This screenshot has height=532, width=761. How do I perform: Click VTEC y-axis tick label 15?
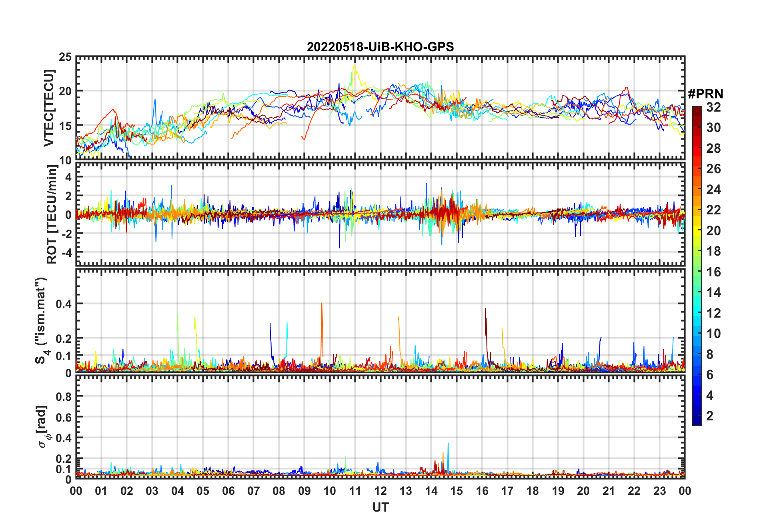pos(65,126)
